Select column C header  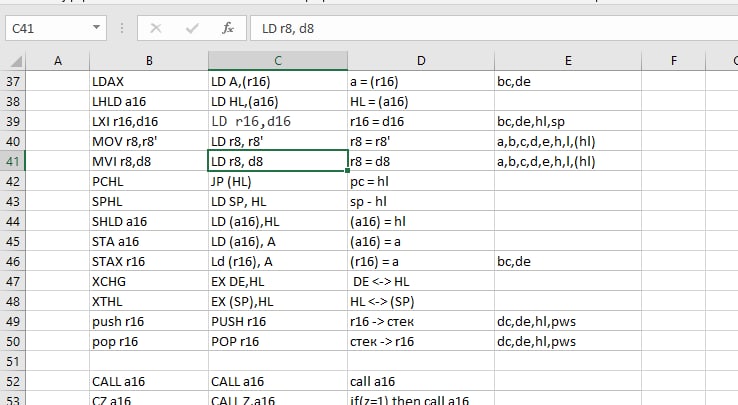pyautogui.click(x=277, y=61)
